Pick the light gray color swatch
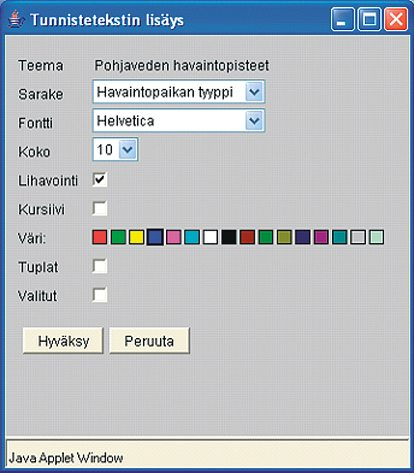Screen dimensions: 414x473 (358, 237)
